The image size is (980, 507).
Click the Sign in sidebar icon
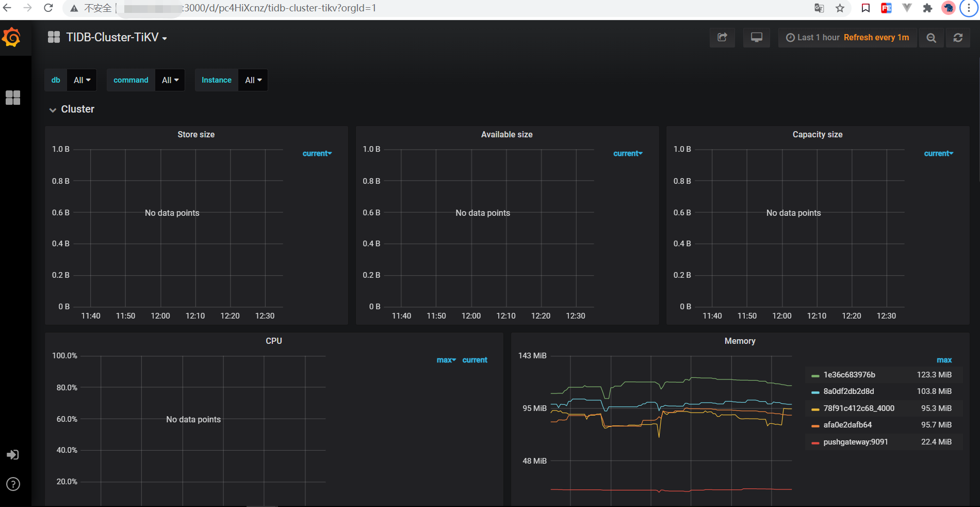click(x=13, y=455)
